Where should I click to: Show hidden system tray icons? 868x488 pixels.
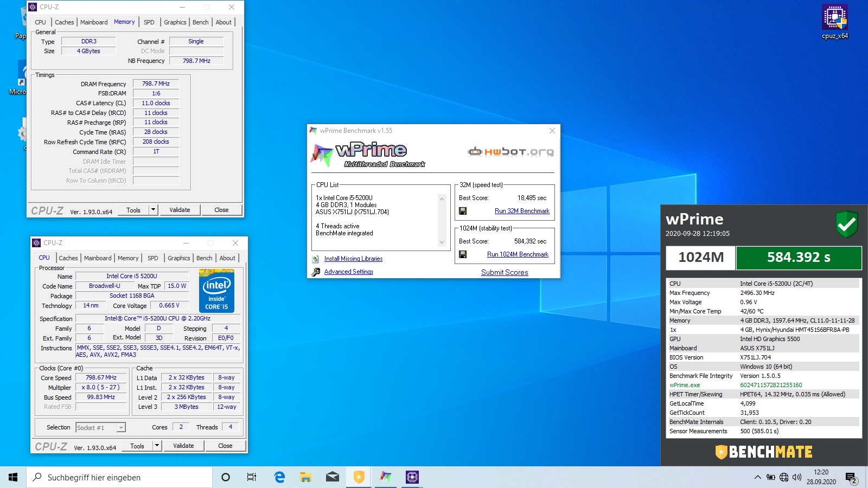(757, 477)
